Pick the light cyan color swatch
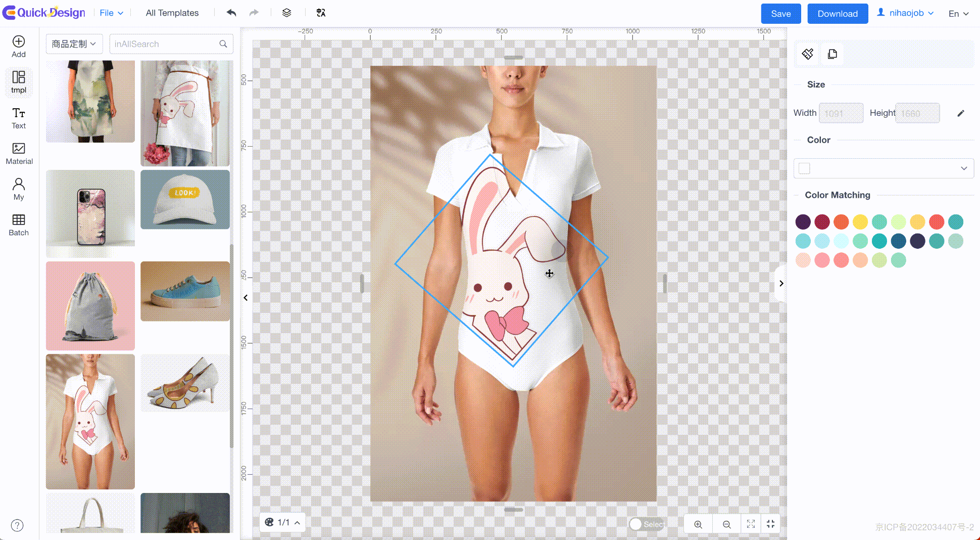Image resolution: width=980 pixels, height=540 pixels. [x=841, y=241]
